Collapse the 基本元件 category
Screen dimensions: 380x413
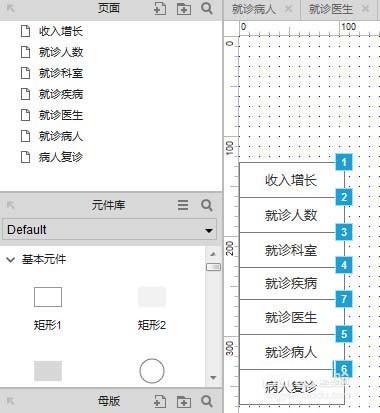click(x=11, y=260)
